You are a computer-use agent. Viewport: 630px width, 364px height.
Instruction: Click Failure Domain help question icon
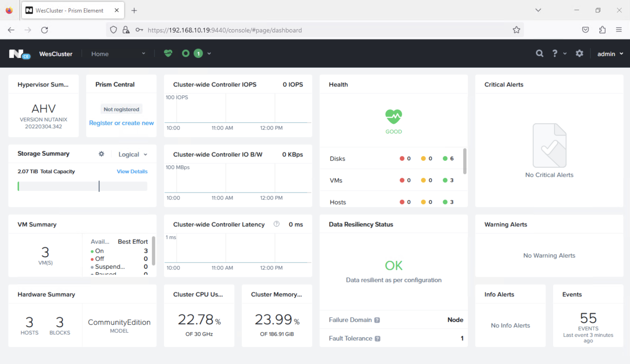[377, 320]
